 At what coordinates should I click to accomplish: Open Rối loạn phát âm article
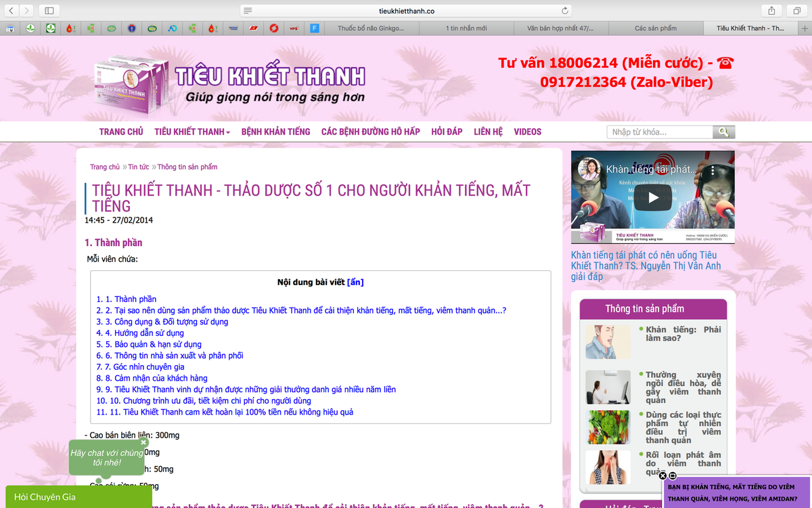(x=683, y=463)
